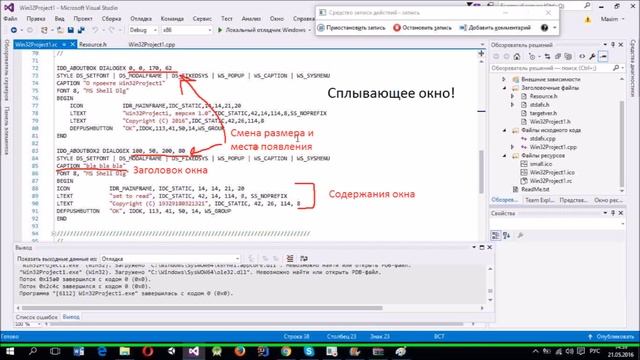
Task: Switch to Win32Project1.cpp editor tab
Action: (x=152, y=44)
